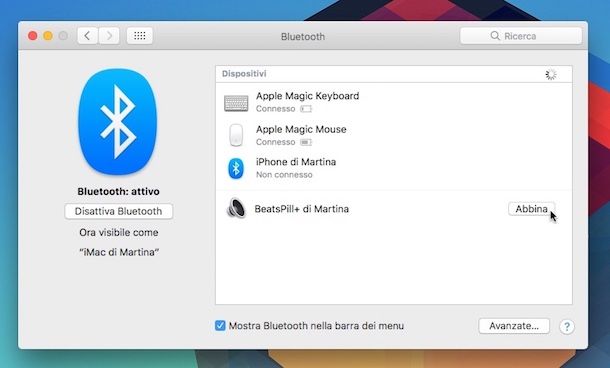Select the Apple Magic Keyboard device row

tap(394, 102)
